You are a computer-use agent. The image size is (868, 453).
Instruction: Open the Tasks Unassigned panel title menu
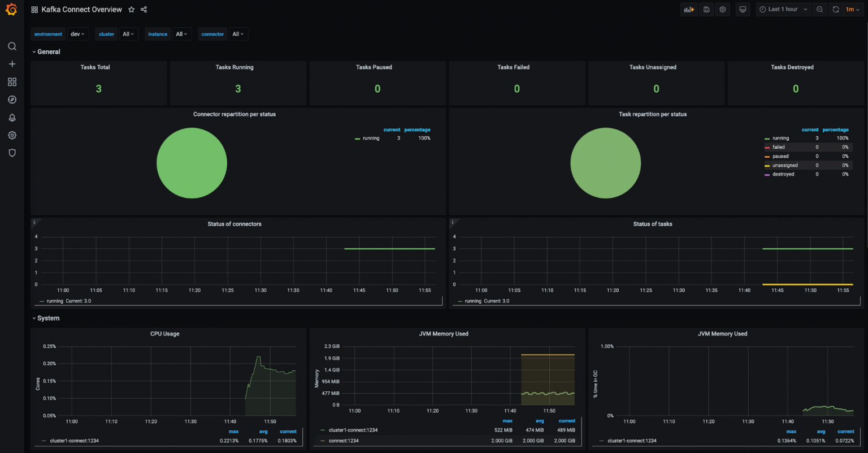(x=653, y=67)
